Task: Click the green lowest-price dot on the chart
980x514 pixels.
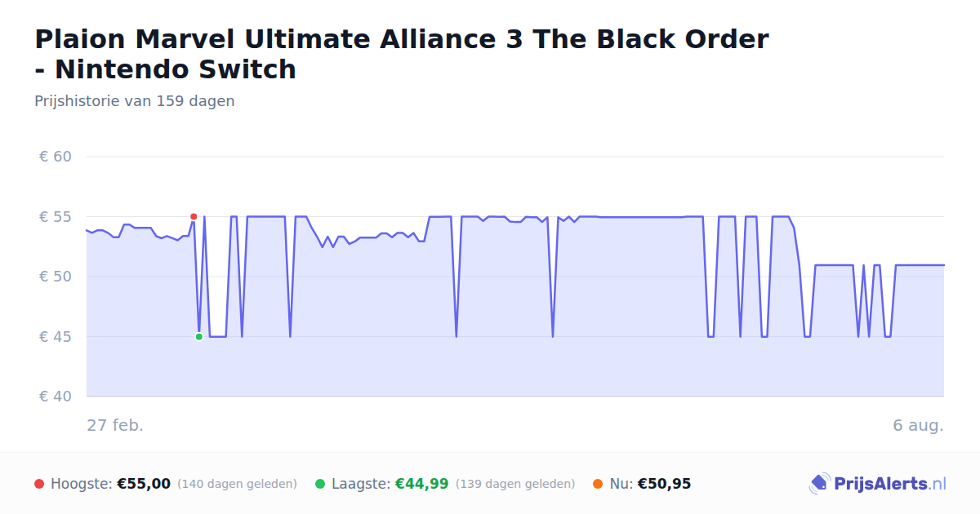Action: (x=198, y=337)
